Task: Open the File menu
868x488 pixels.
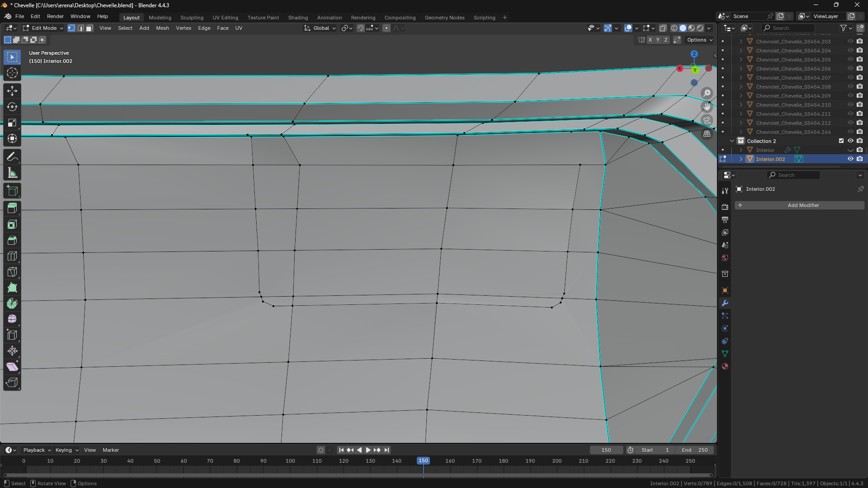Action: [x=19, y=16]
